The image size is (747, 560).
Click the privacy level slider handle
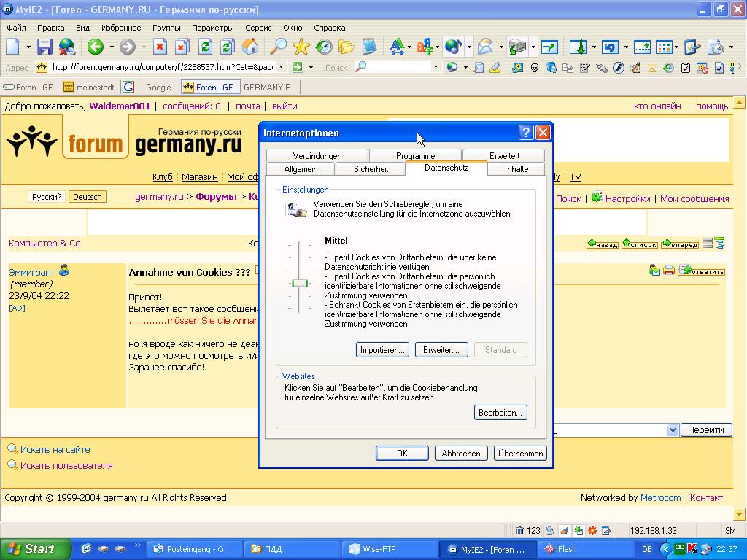click(300, 283)
